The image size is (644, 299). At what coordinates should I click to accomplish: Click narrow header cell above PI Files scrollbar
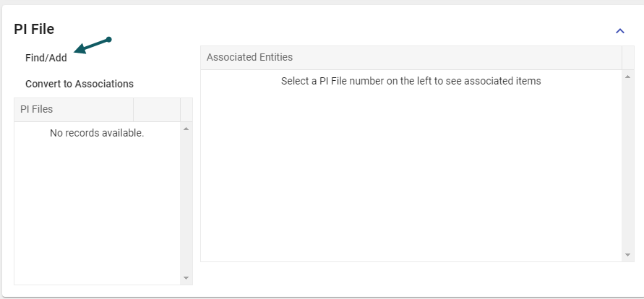pyautogui.click(x=186, y=109)
